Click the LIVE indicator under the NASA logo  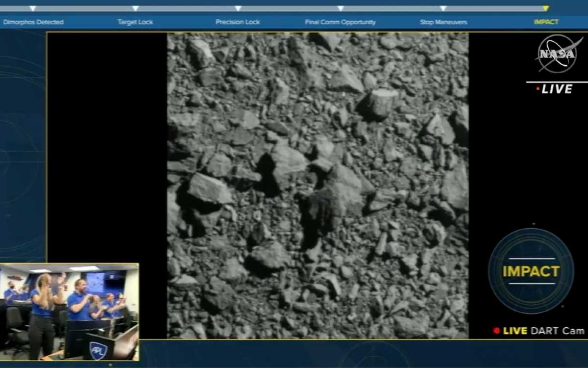click(x=555, y=89)
